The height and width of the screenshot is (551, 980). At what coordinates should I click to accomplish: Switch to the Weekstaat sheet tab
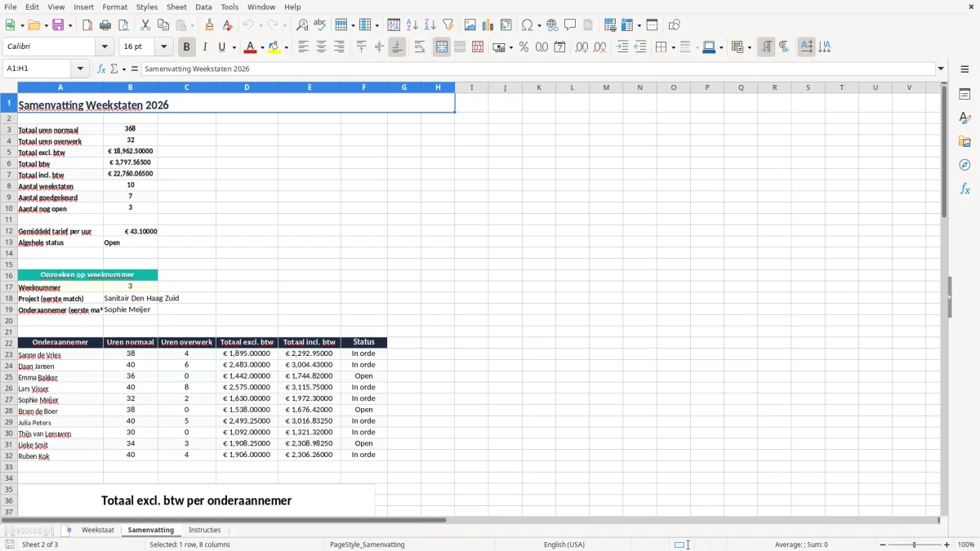(98, 530)
